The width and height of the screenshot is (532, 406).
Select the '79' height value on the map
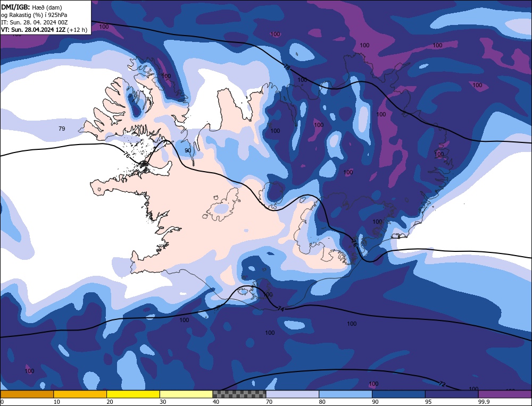tap(62, 129)
